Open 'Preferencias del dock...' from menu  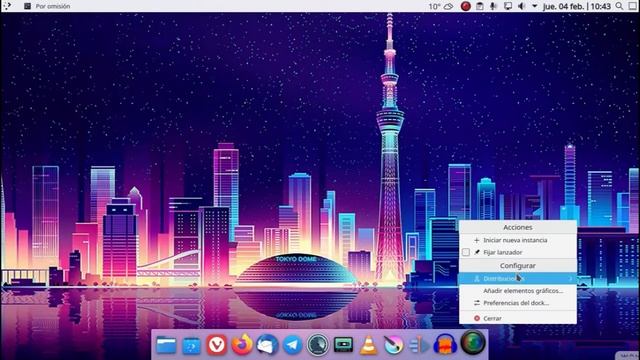click(518, 303)
